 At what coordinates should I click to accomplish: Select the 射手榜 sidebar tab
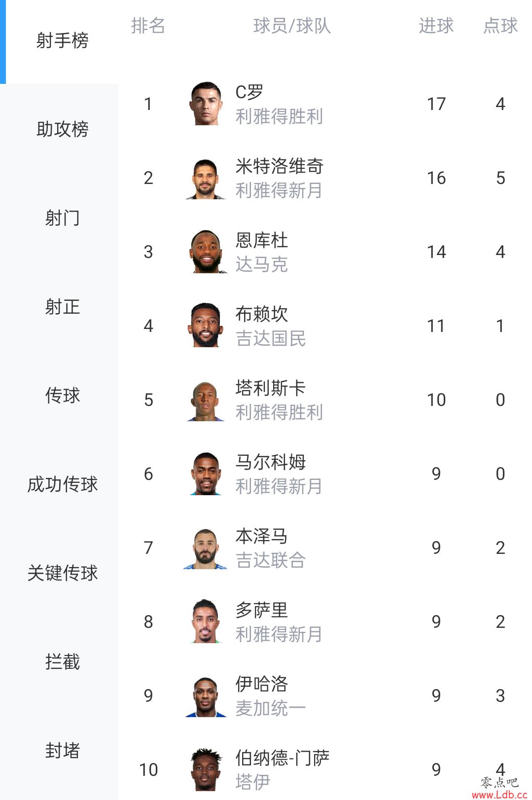(x=62, y=40)
